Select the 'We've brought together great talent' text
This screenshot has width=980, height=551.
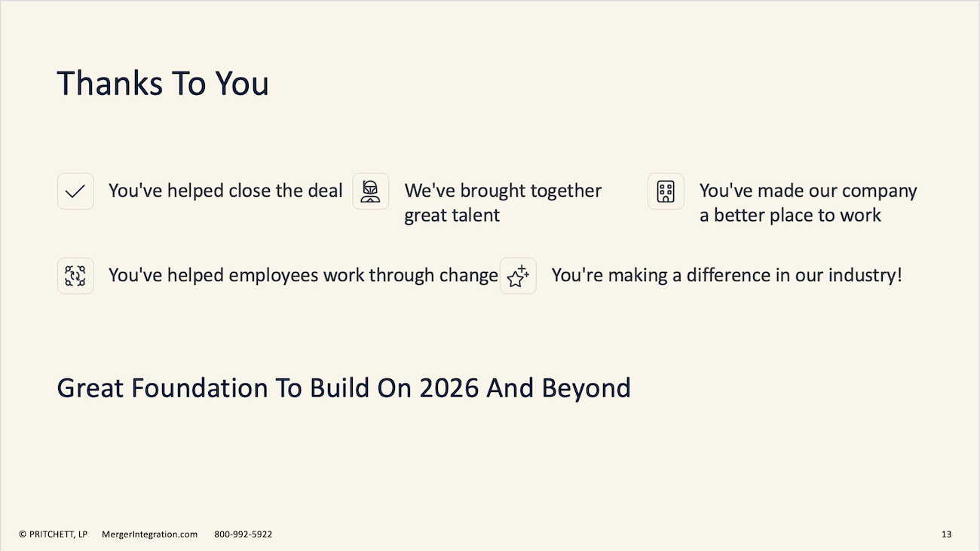pos(503,203)
